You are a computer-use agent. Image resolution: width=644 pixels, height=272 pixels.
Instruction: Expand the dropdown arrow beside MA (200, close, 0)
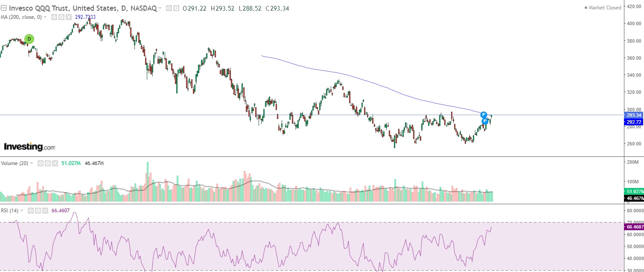(45, 17)
